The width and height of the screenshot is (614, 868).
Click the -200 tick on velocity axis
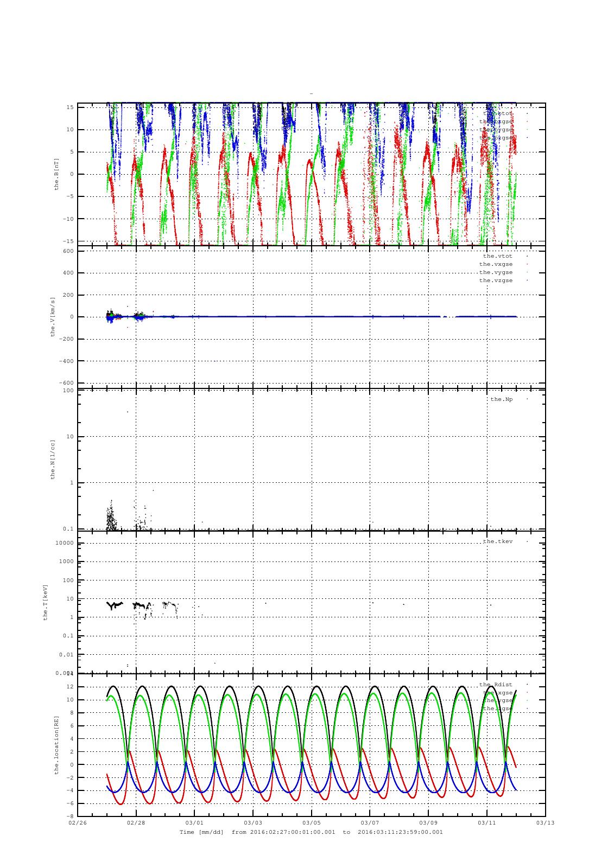[x=66, y=339]
